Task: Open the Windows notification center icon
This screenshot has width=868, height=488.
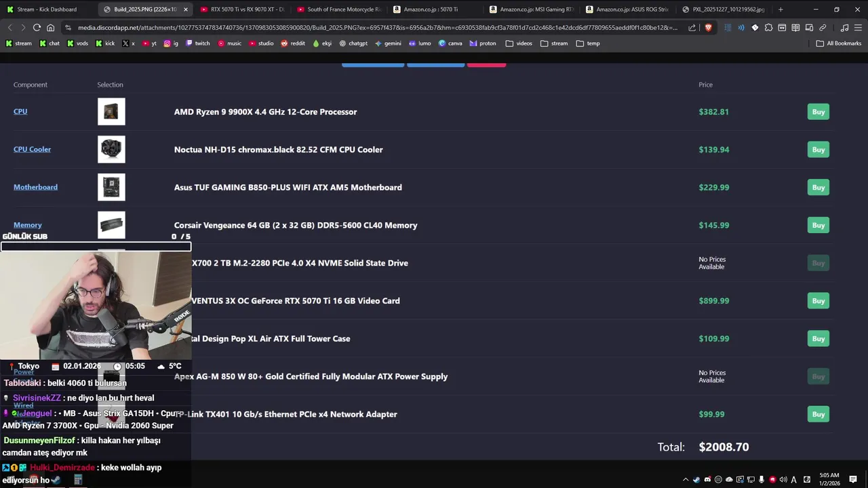Action: (853, 480)
